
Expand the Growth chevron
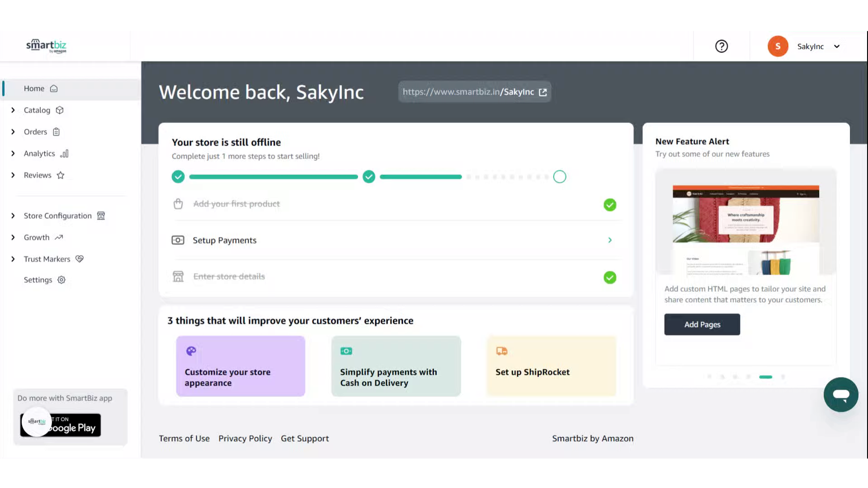tap(13, 238)
